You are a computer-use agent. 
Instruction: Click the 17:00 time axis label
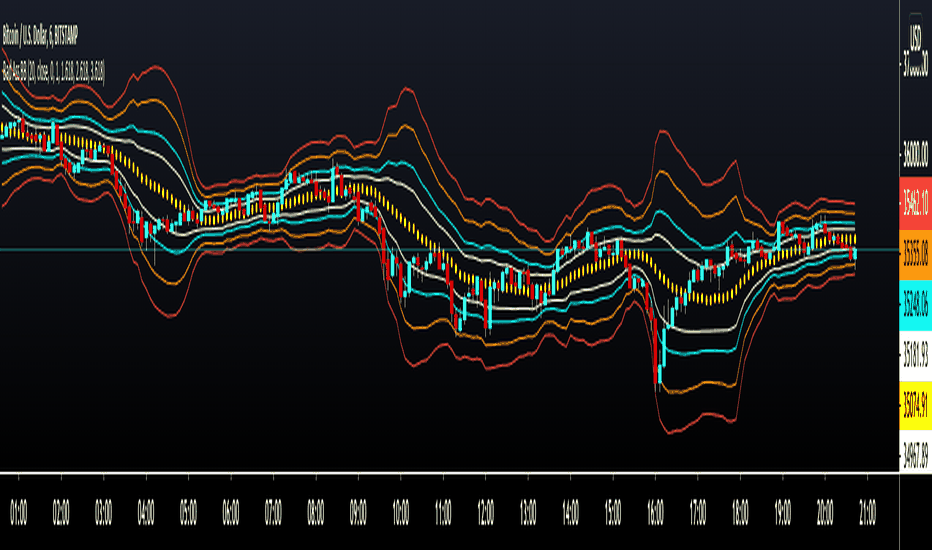(698, 512)
